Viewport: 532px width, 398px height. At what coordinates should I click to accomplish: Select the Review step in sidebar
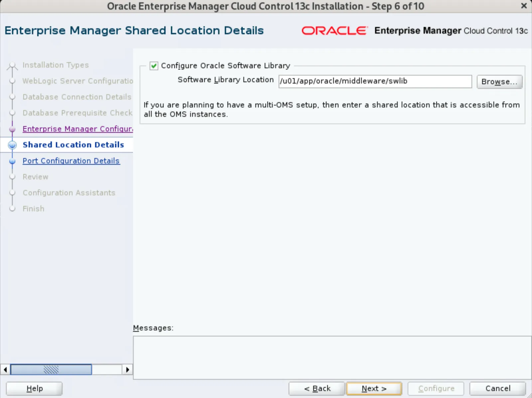pos(35,177)
